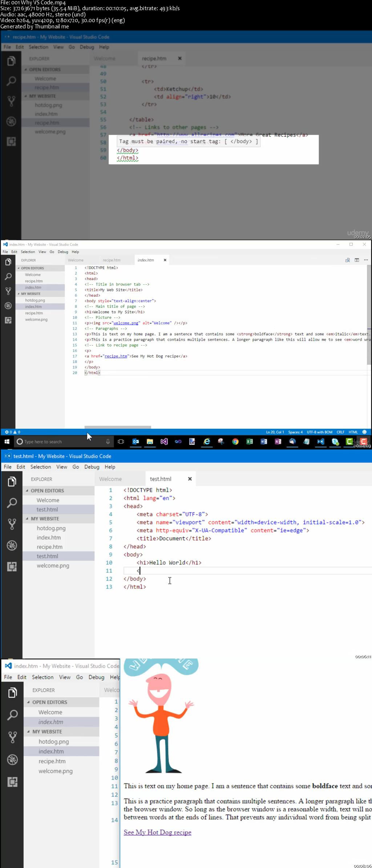Image resolution: width=372 pixels, height=868 pixels.
Task: Click the horizontal scrollbar under the index.htm editor
Action: point(118,427)
